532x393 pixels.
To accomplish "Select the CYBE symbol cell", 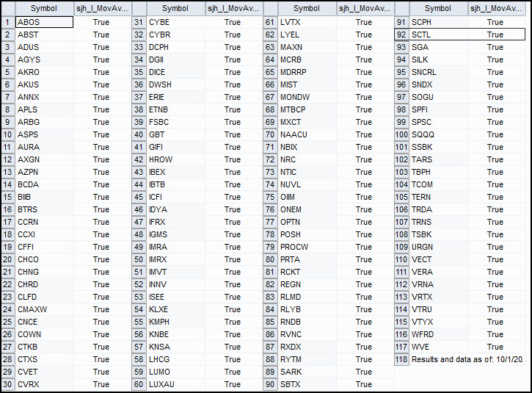I will click(176, 22).
